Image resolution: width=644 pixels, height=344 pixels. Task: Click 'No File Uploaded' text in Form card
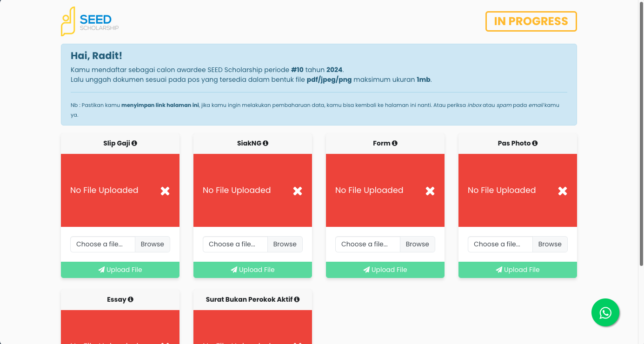(x=369, y=190)
